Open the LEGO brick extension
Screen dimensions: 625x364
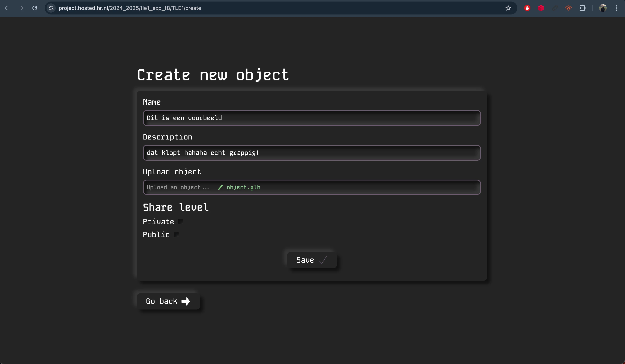pyautogui.click(x=541, y=8)
